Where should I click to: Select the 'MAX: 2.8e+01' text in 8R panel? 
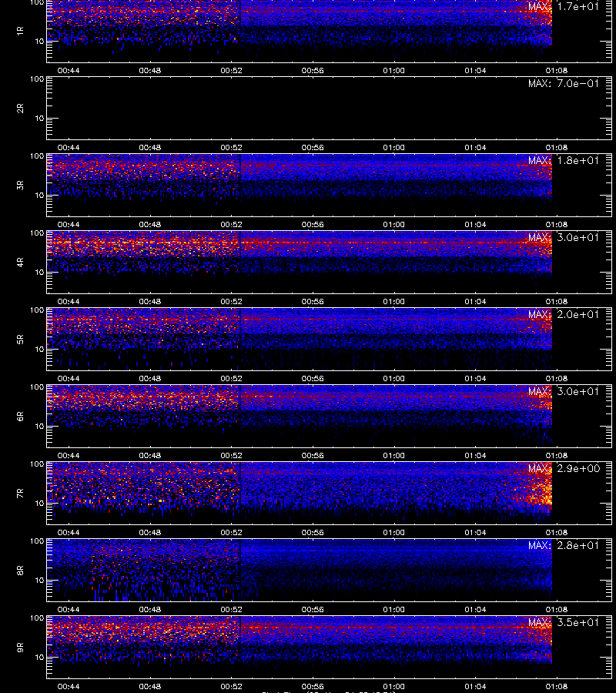pyautogui.click(x=564, y=545)
